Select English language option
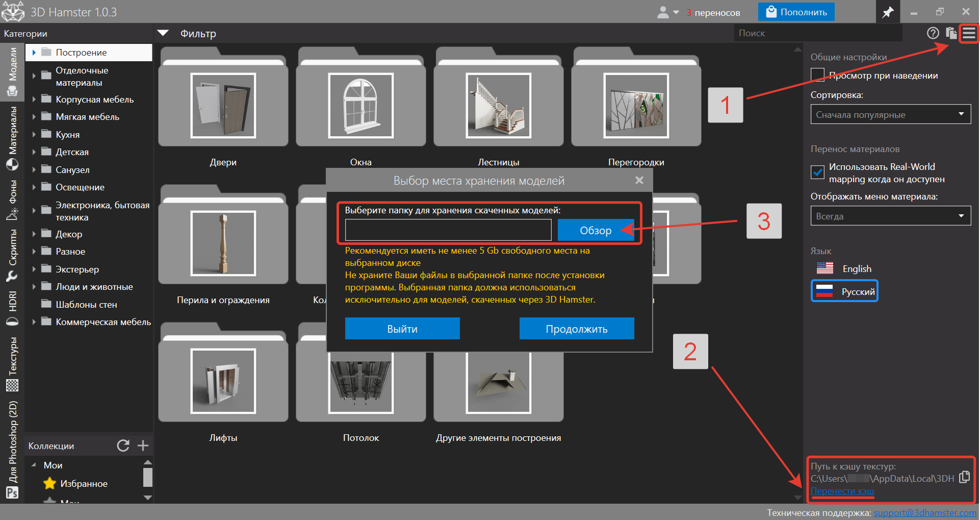 [844, 268]
